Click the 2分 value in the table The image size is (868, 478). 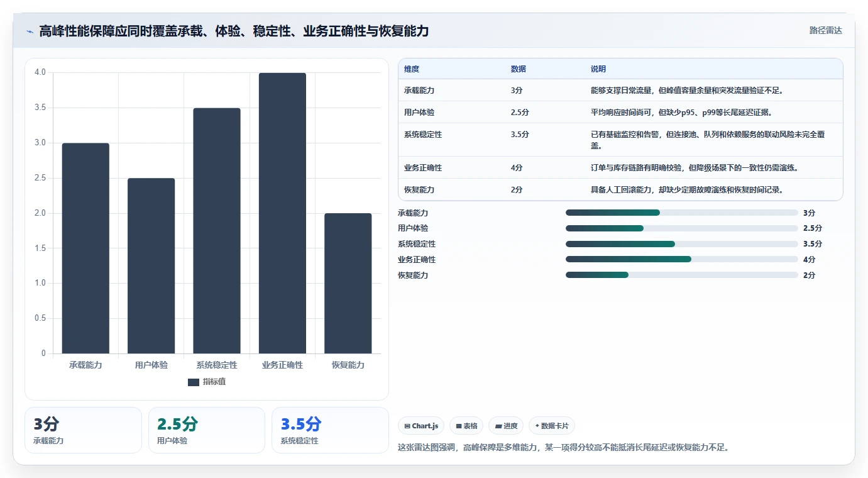(517, 190)
